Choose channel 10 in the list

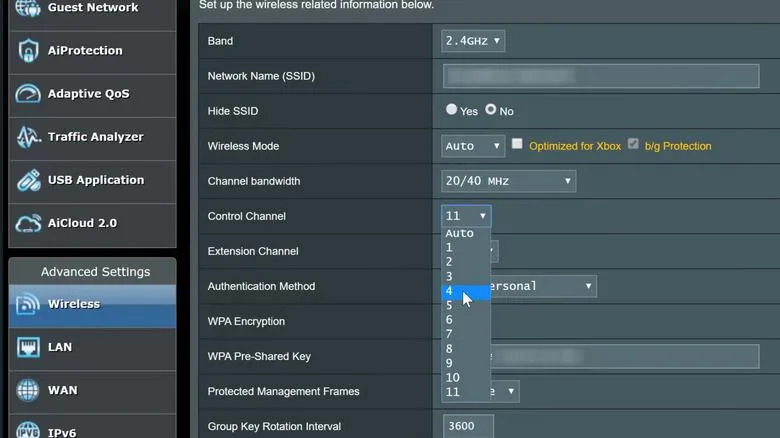pyautogui.click(x=466, y=378)
